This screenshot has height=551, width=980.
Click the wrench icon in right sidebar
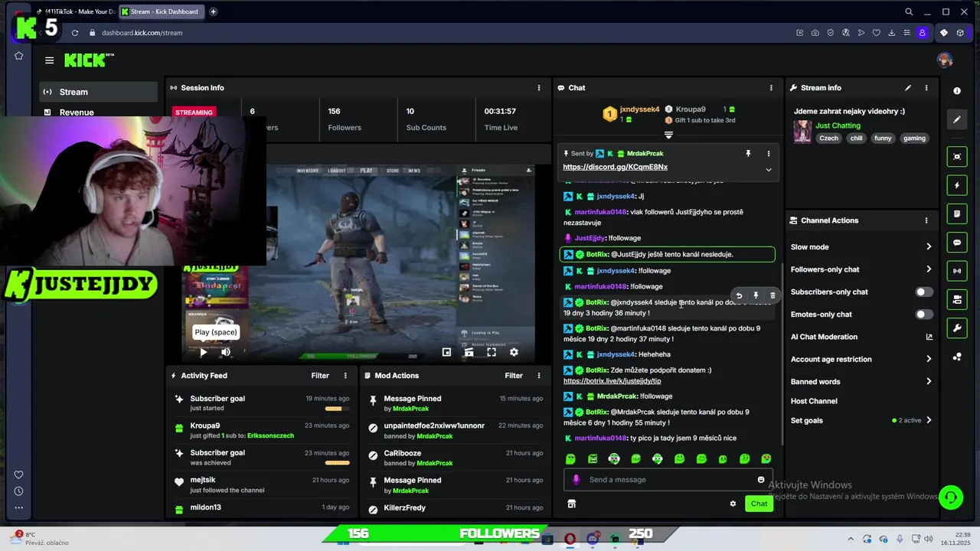(957, 328)
